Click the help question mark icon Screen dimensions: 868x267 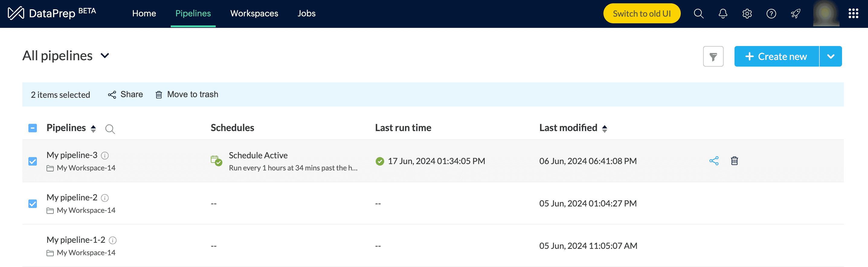(x=771, y=14)
